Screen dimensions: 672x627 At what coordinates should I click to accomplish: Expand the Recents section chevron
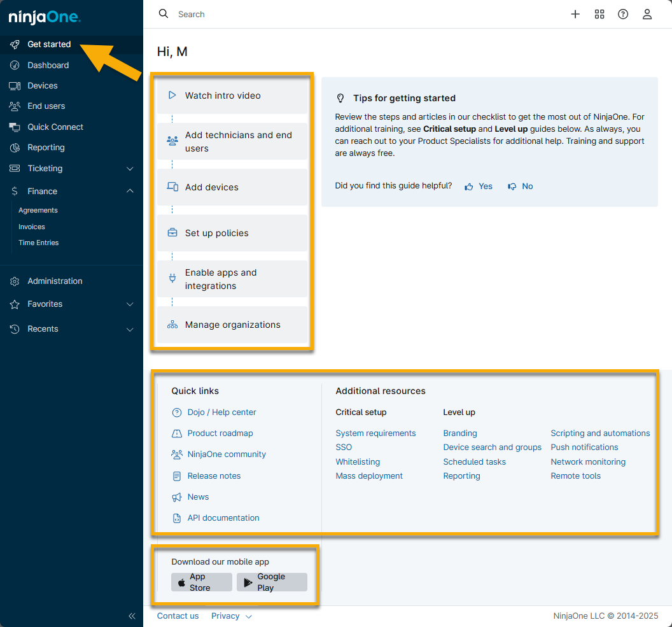130,329
